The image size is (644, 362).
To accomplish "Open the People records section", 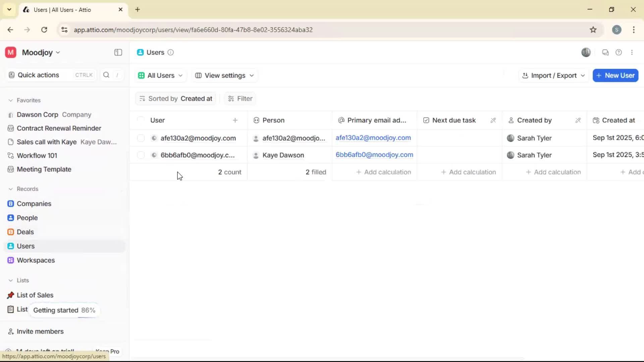I will point(27,218).
